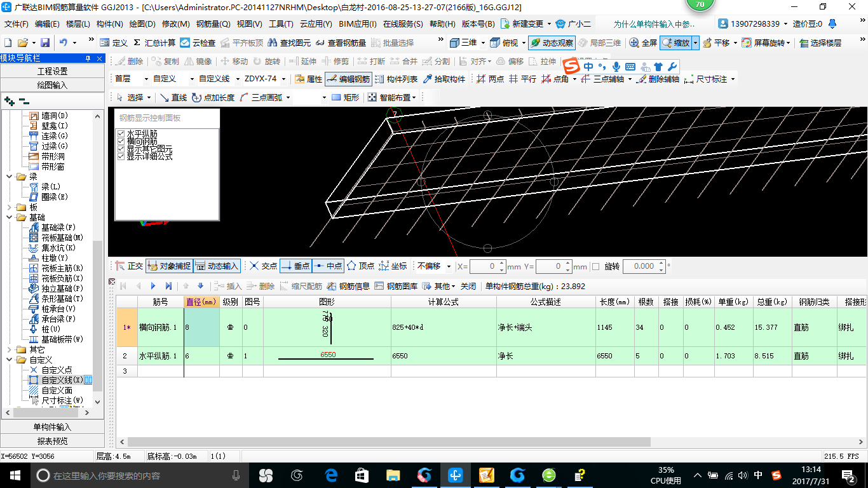The image size is (868, 488).
Task: Click the 报表预览 panel button
Action: coord(52,441)
